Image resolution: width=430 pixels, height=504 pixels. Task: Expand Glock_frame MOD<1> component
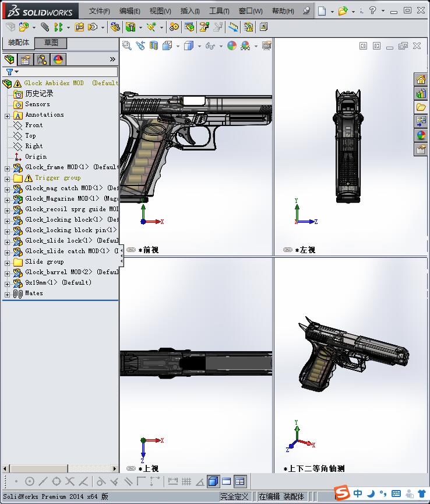pyautogui.click(x=7, y=169)
